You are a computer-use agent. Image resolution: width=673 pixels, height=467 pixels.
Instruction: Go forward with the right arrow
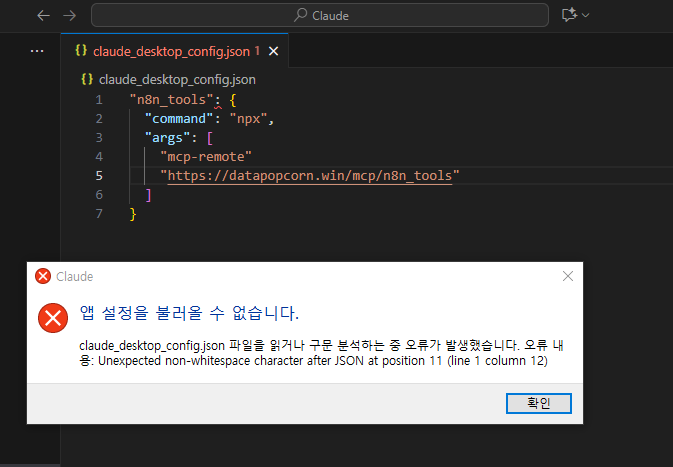click(x=70, y=16)
